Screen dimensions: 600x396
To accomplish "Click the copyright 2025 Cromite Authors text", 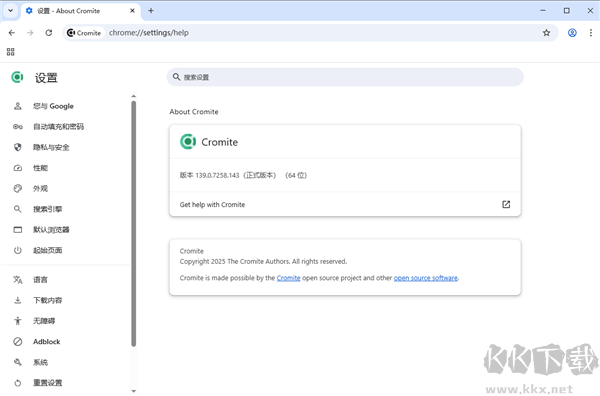I will (263, 261).
